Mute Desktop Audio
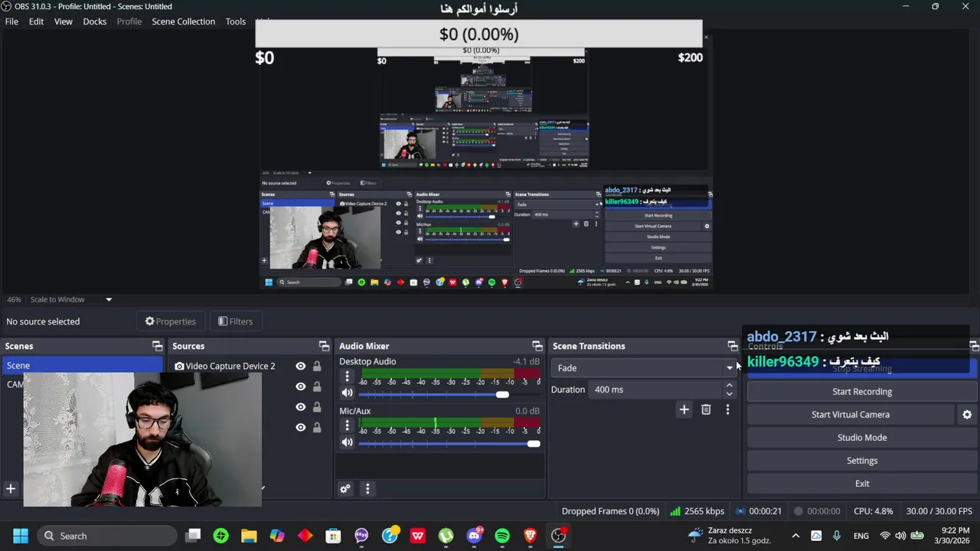 [347, 393]
